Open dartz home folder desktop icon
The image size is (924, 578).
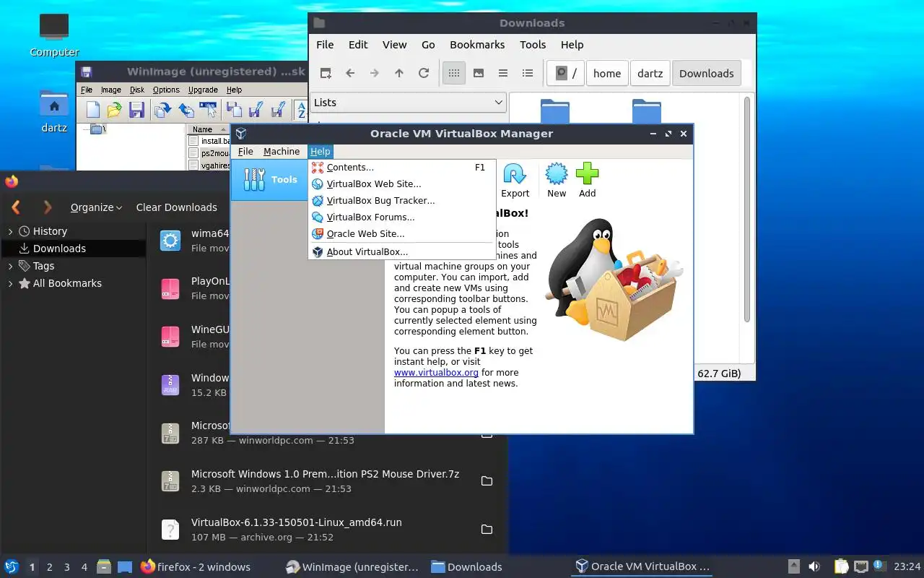(x=54, y=111)
